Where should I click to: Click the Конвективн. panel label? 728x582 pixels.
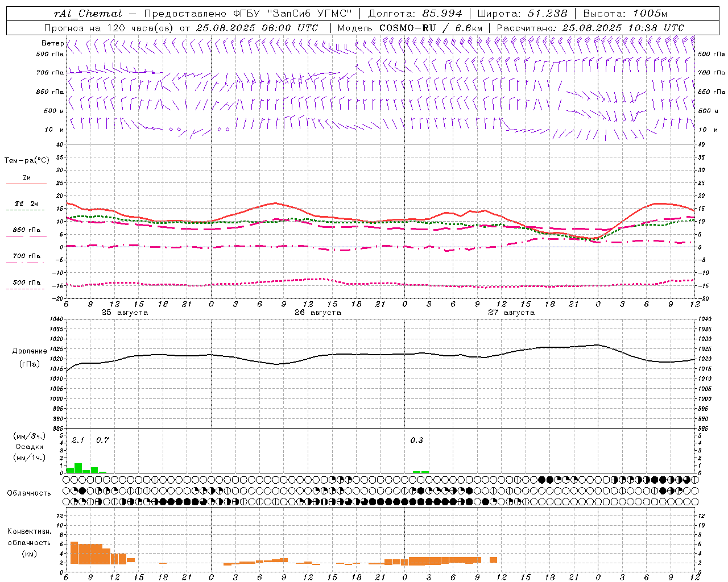[29, 531]
